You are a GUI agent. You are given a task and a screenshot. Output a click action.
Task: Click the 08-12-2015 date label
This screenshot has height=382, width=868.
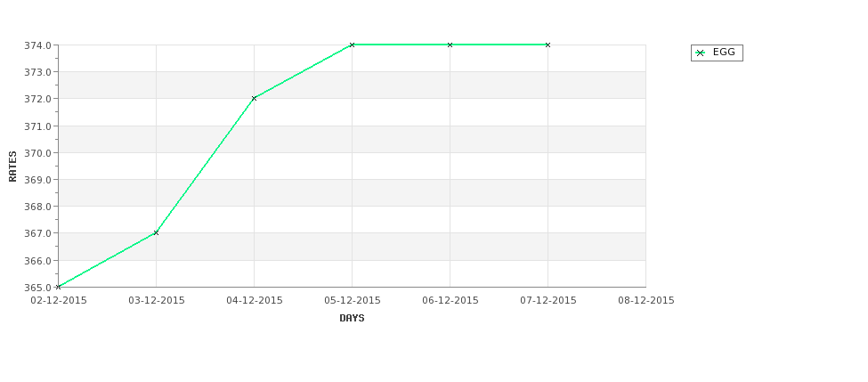(x=646, y=300)
